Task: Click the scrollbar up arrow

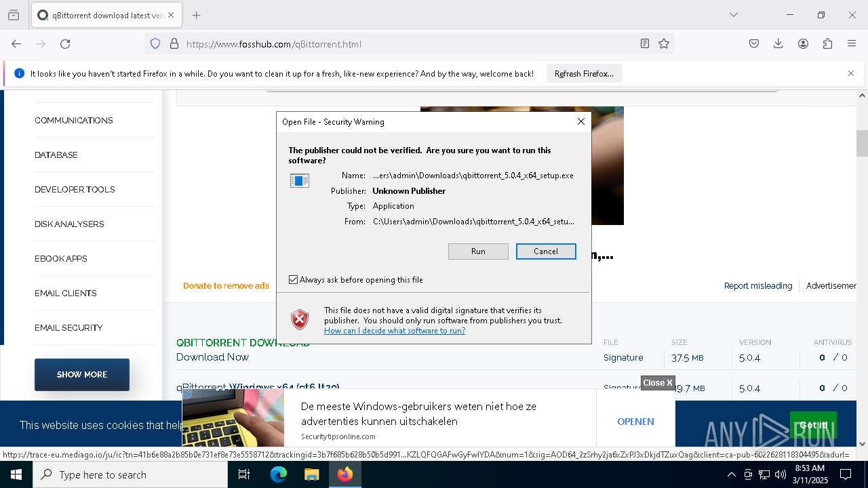Action: click(862, 96)
